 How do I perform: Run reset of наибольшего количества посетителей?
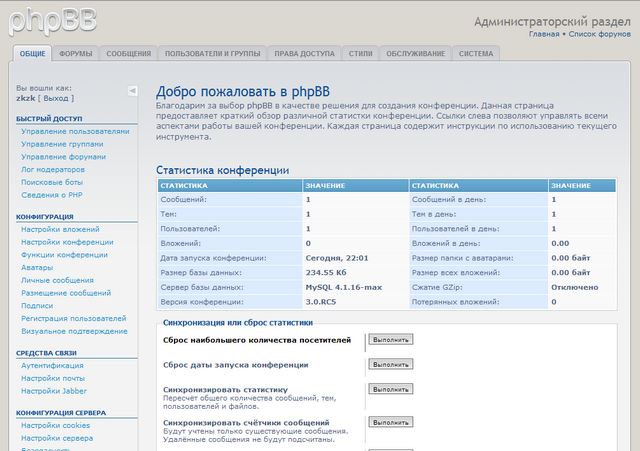click(391, 339)
